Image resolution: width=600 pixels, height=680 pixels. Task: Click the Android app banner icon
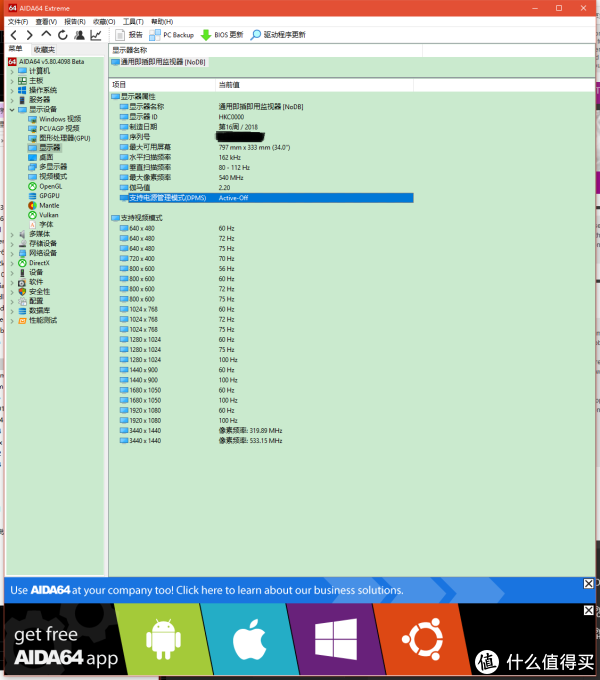[163, 640]
